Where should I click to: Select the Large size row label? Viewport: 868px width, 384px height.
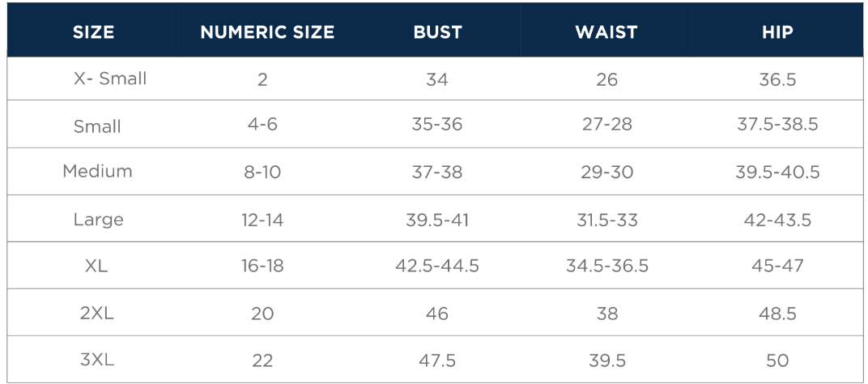click(x=98, y=220)
